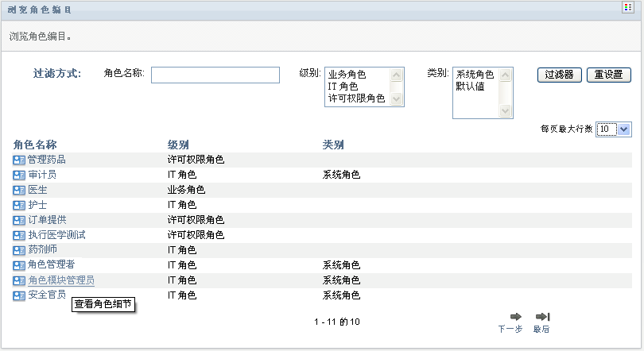644x351 pixels.
Task: Select IT 角色 in 级别 list
Action: 343,87
